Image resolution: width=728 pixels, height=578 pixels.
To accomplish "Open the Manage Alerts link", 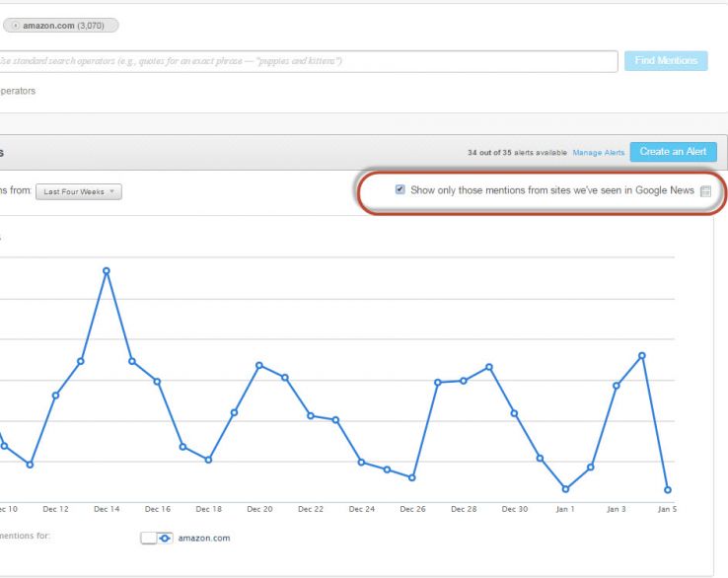I will point(598,153).
